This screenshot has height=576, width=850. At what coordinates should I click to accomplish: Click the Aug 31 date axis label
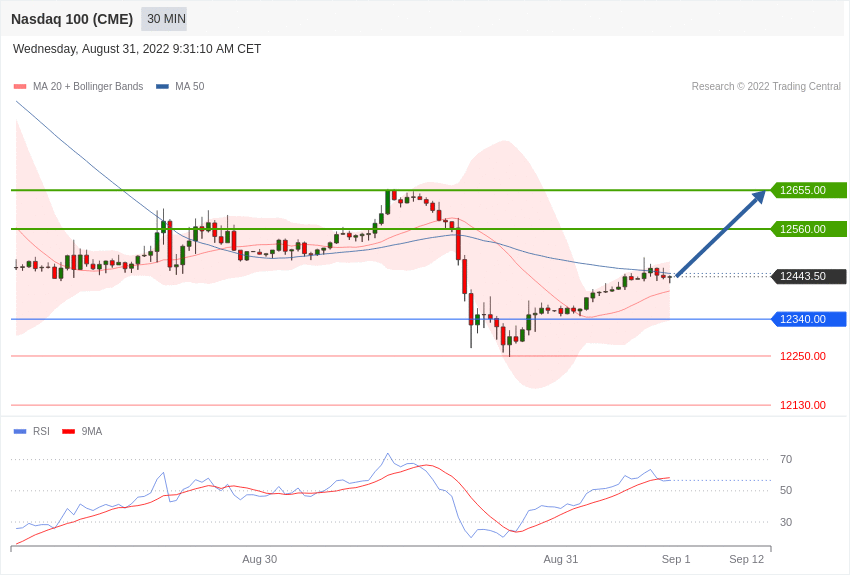click(561, 559)
